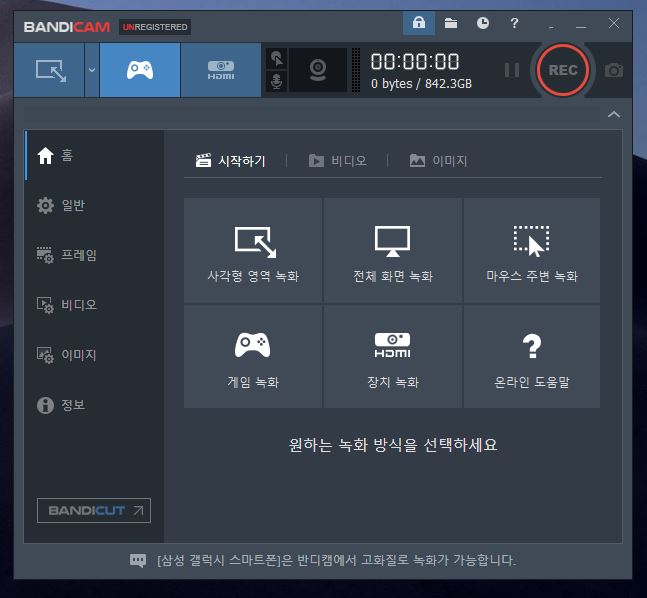Switch to game recording mode in toolbar
Image resolution: width=647 pixels, height=598 pixels.
(140, 70)
